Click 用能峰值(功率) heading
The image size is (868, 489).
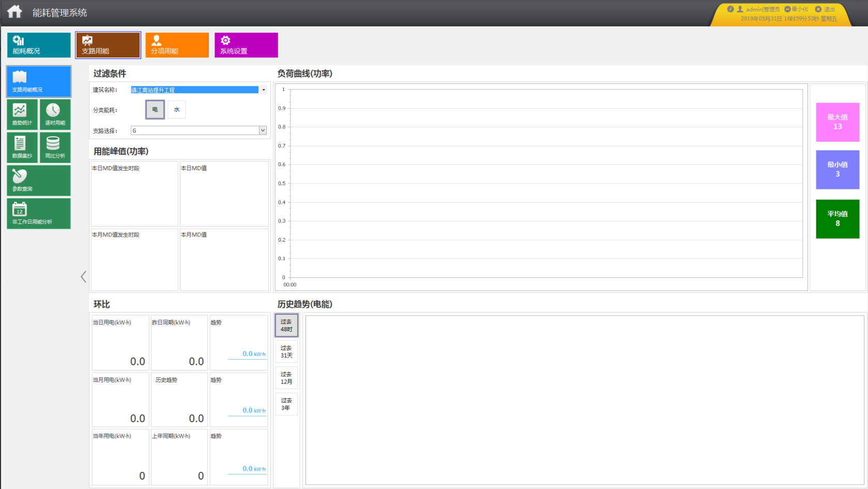(x=121, y=151)
